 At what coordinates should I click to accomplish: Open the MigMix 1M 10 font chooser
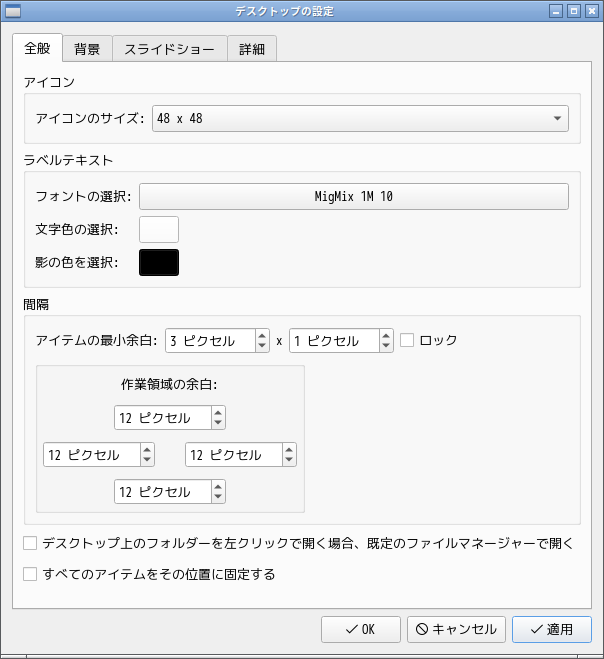(x=354, y=196)
